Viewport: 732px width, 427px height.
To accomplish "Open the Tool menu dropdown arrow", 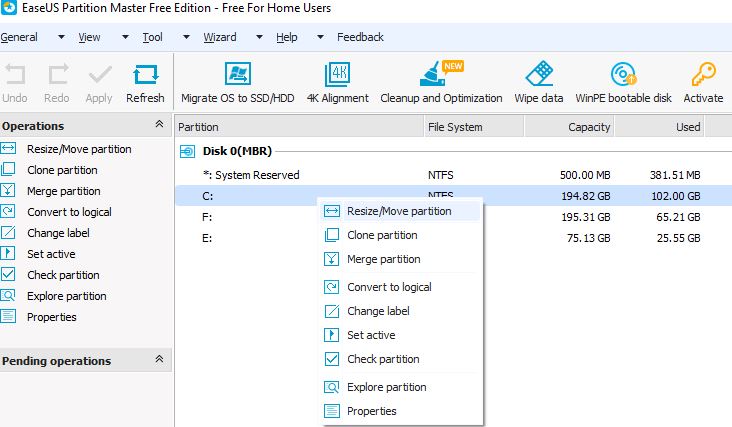I will 186,37.
